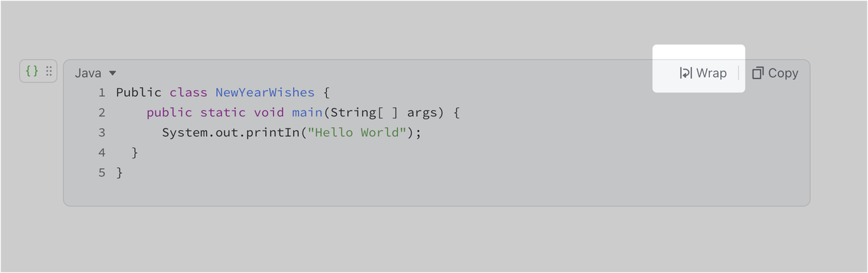Click the "Hello World" string literal
Image resolution: width=868 pixels, height=273 pixels.
(x=357, y=132)
